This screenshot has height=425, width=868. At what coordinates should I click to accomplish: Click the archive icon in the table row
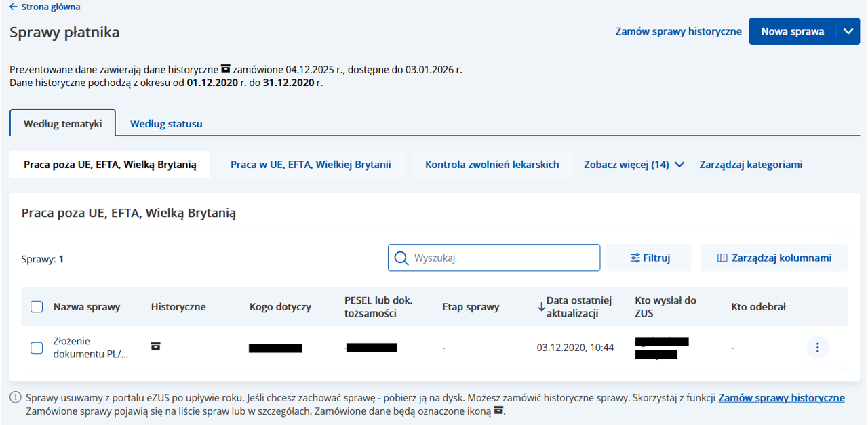(x=156, y=347)
